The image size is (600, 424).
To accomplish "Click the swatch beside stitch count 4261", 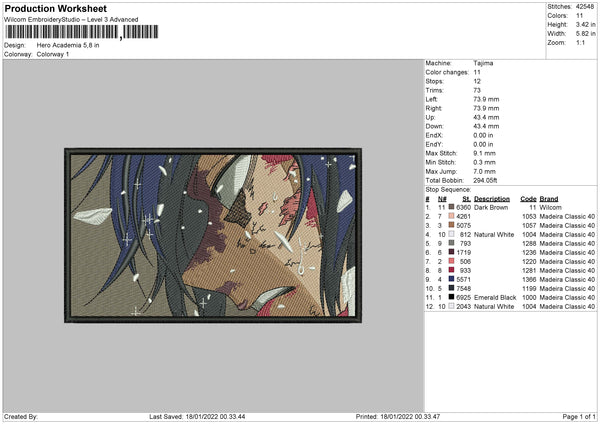I will click(452, 216).
